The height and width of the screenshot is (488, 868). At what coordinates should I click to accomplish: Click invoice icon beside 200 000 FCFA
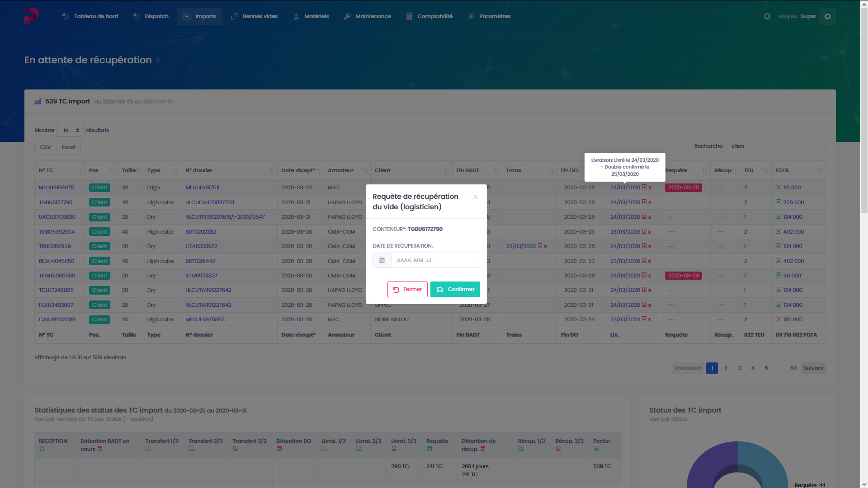coord(778,202)
